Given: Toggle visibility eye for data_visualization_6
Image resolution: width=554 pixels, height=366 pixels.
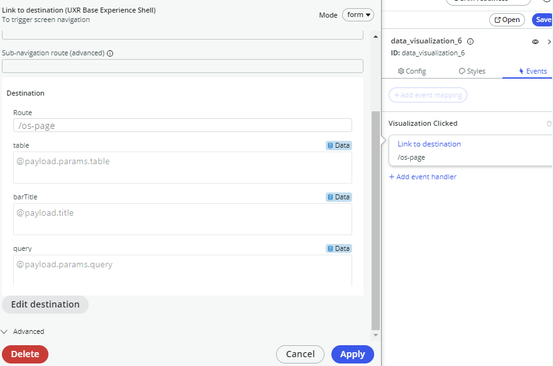Looking at the screenshot, I should click(x=535, y=42).
